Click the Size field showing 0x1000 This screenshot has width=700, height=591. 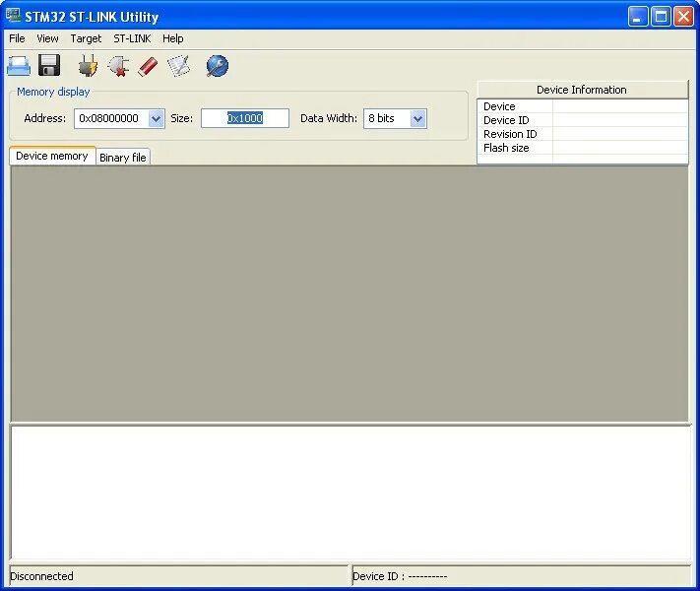pos(245,118)
